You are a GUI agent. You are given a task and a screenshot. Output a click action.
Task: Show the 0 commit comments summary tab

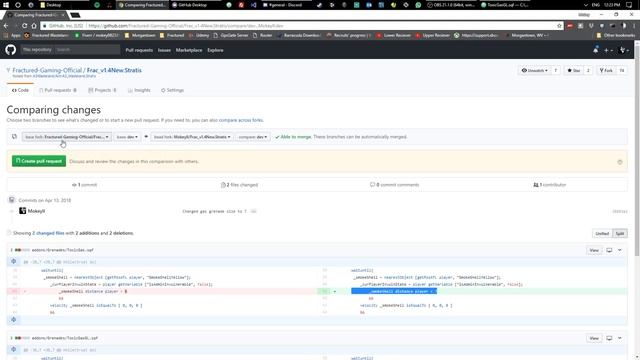(395, 185)
